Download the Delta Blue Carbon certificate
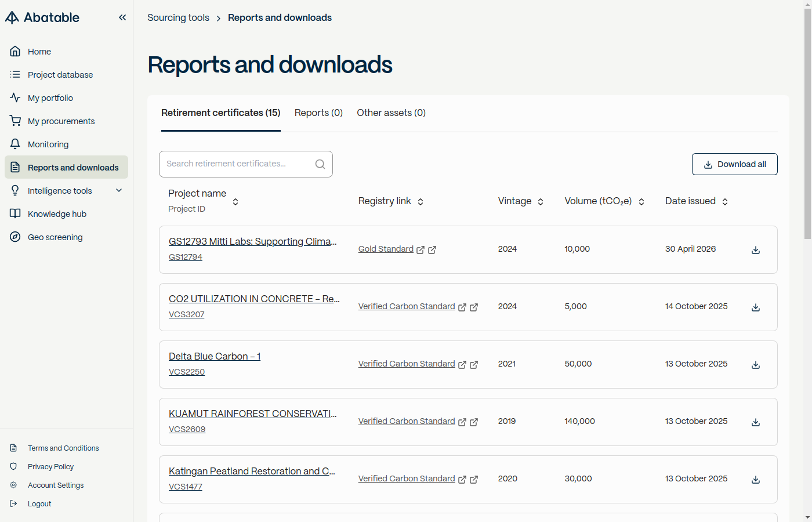 (x=756, y=365)
